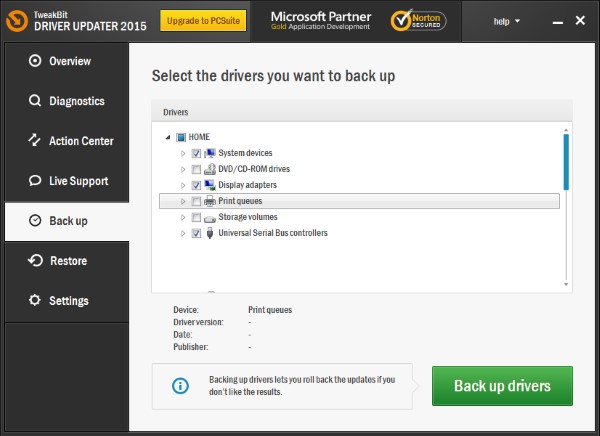
Task: Click the drivers list scrollbar thumb
Action: (566, 162)
